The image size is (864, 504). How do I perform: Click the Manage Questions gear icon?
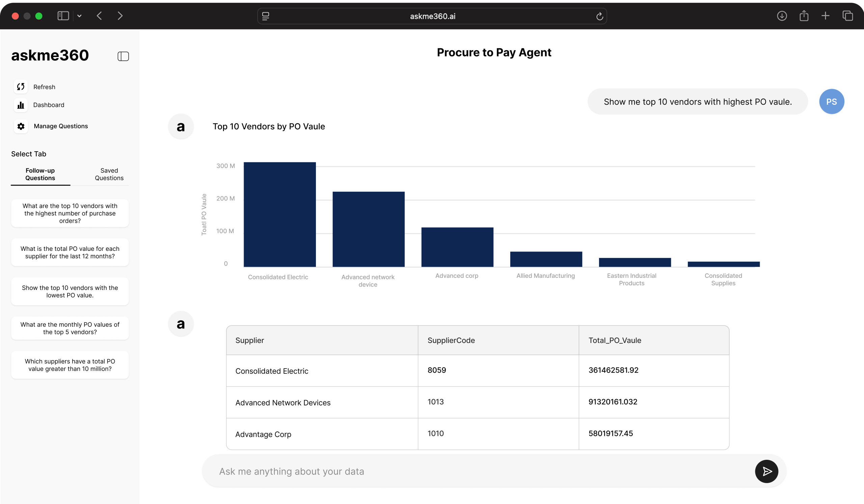21,126
